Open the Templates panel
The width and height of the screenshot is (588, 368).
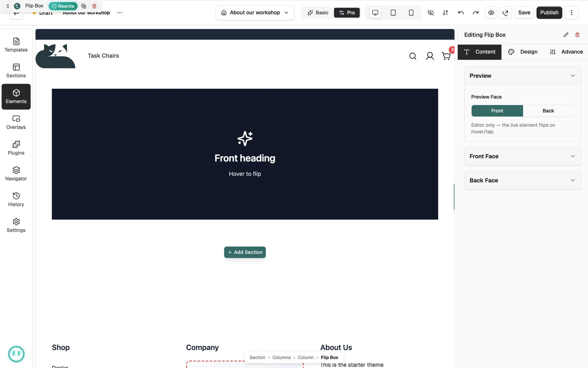coord(16,45)
